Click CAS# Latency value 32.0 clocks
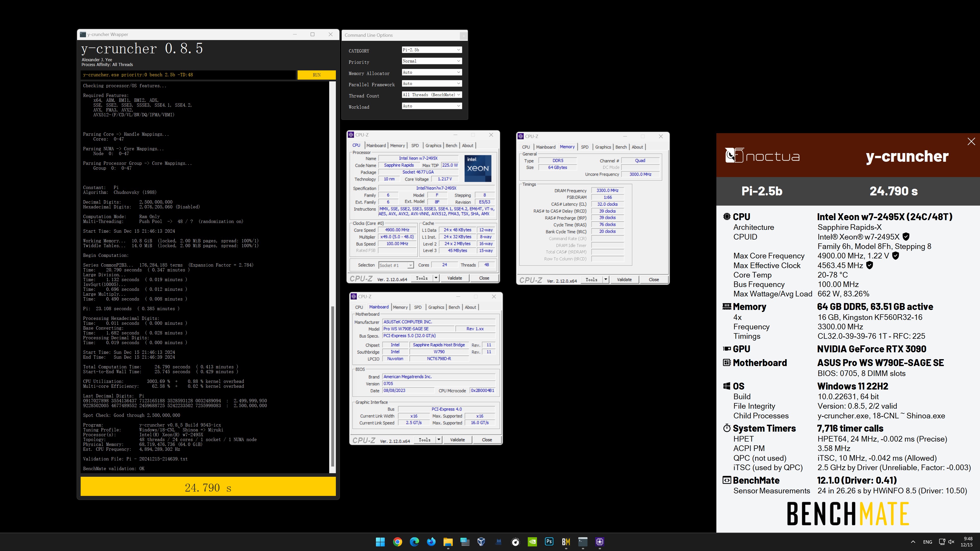The image size is (980, 551). (607, 204)
